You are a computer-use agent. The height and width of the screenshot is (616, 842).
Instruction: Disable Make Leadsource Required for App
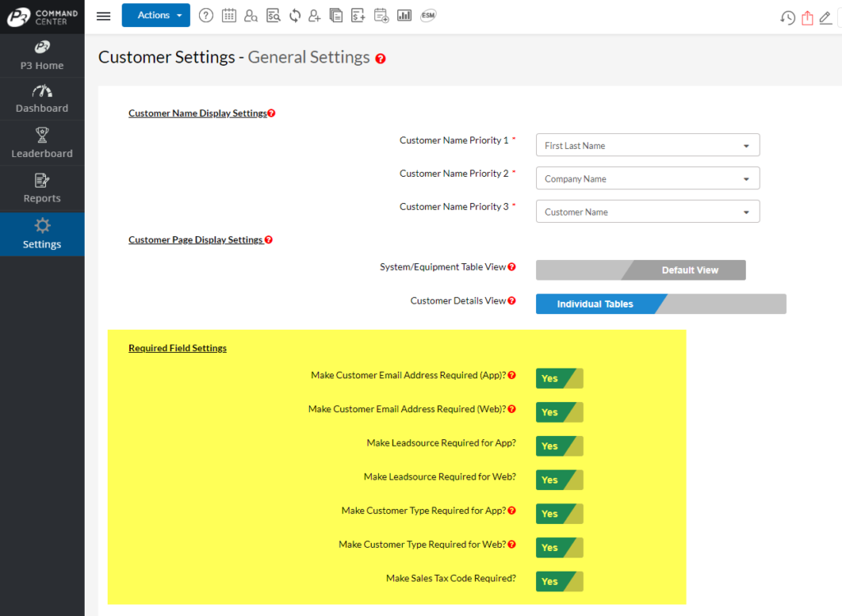click(x=559, y=446)
